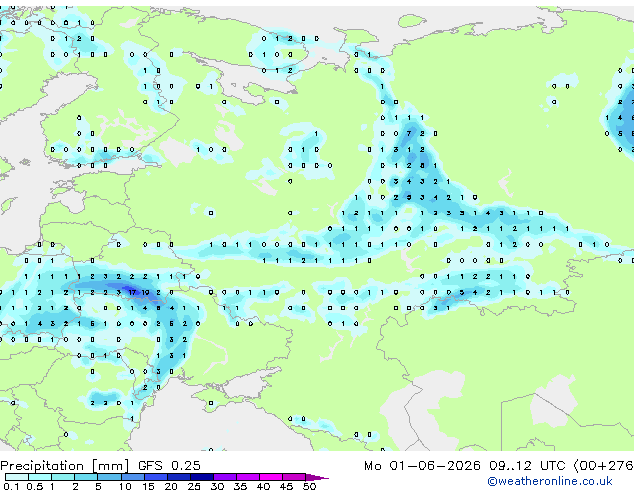Image resolution: width=634 pixels, height=490 pixels.
Task: Choose the 20–25 mm legend color box
Action: [x=179, y=477]
